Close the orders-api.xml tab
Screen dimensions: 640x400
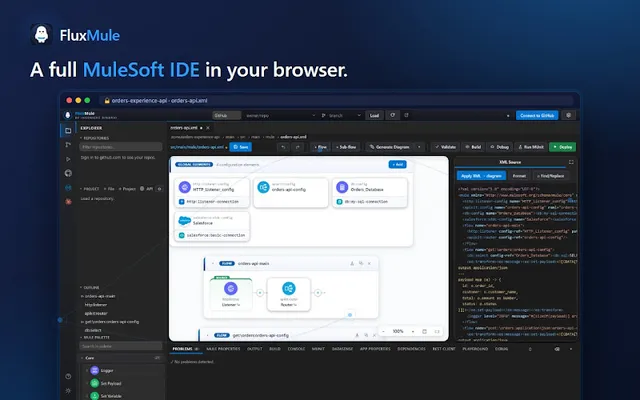point(208,128)
